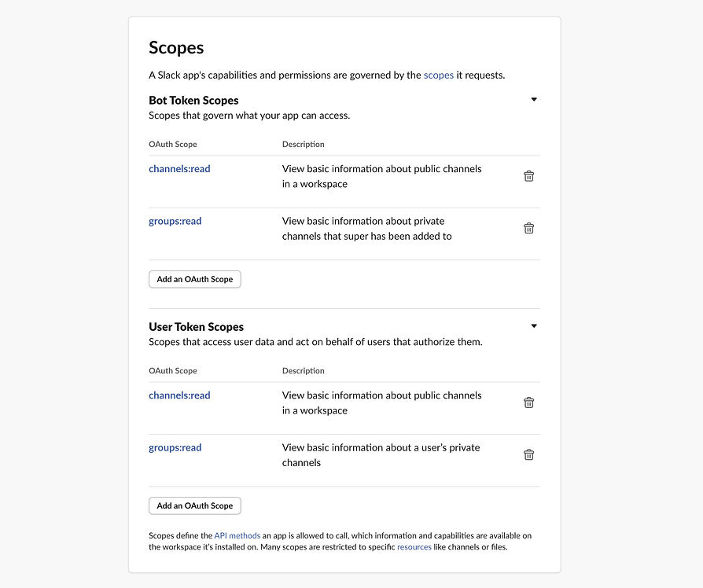Remove the bot groups:read scope using its trash icon

(x=528, y=228)
